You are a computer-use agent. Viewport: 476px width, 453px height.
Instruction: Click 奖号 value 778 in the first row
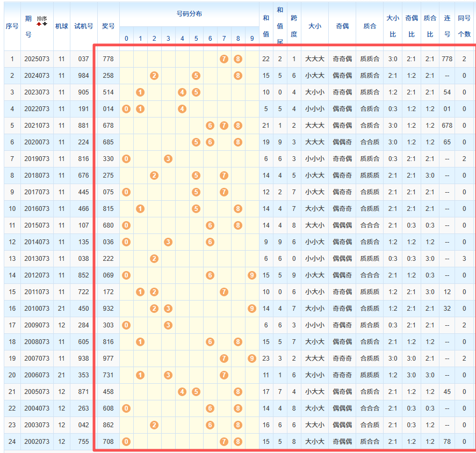point(108,59)
